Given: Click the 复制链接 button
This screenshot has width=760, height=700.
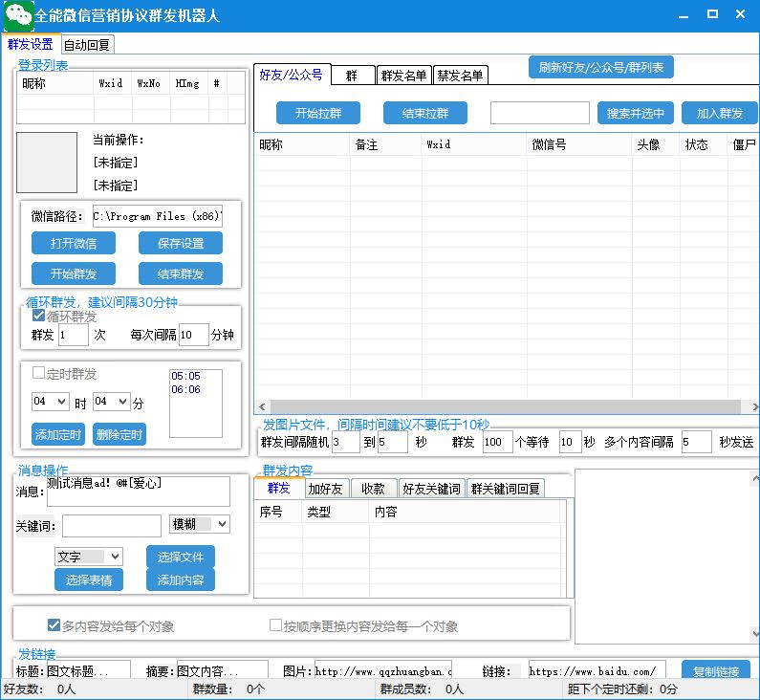Looking at the screenshot, I should 715,671.
